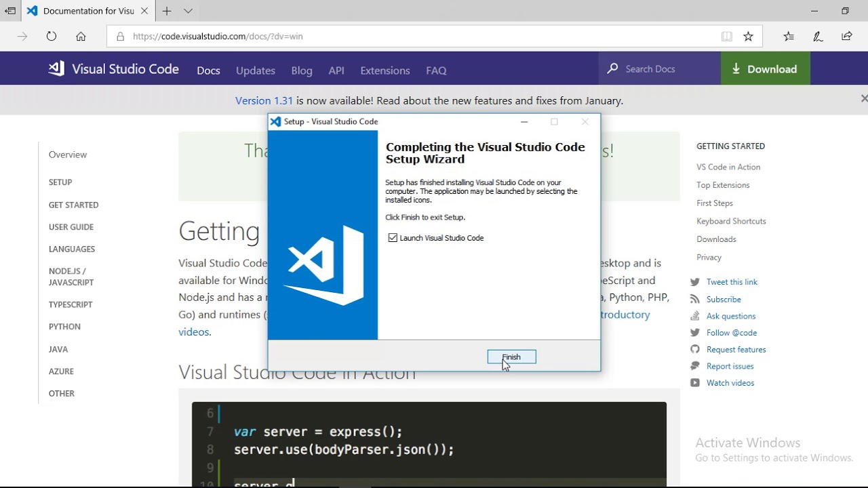Viewport: 868px width, 488px height.
Task: Open the Docs nav item
Action: click(x=208, y=70)
